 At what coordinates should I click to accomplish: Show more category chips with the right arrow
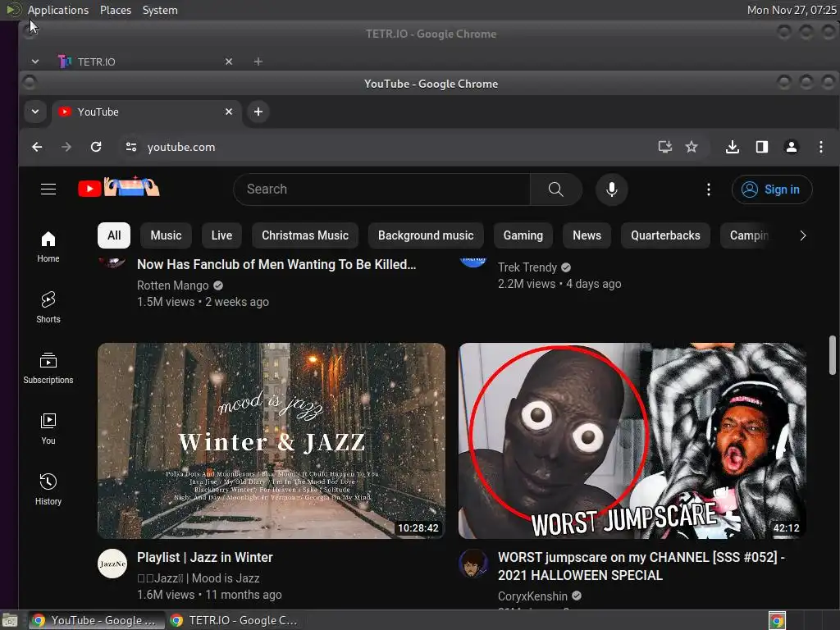click(802, 235)
